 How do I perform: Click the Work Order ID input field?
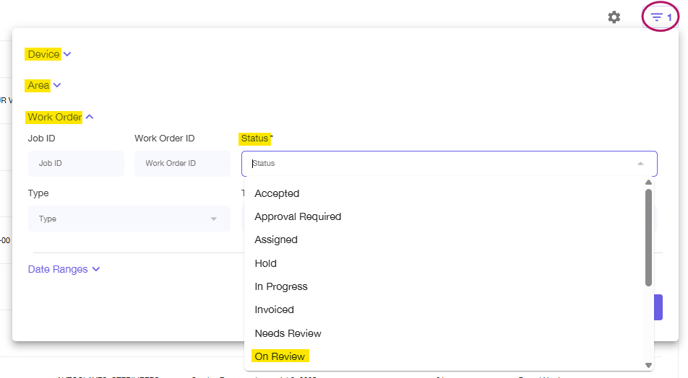pyautogui.click(x=183, y=163)
